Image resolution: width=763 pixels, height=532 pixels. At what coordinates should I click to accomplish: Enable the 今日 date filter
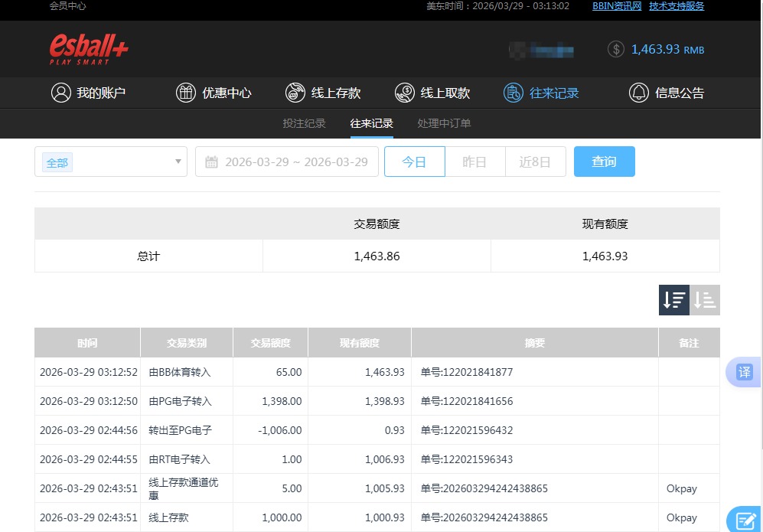click(x=414, y=162)
